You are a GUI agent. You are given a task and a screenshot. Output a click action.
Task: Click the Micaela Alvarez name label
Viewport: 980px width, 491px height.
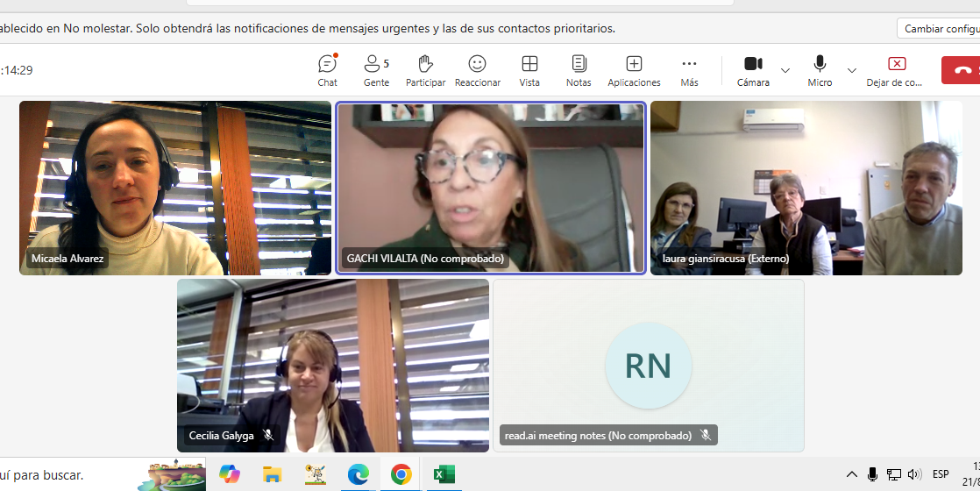click(x=67, y=259)
